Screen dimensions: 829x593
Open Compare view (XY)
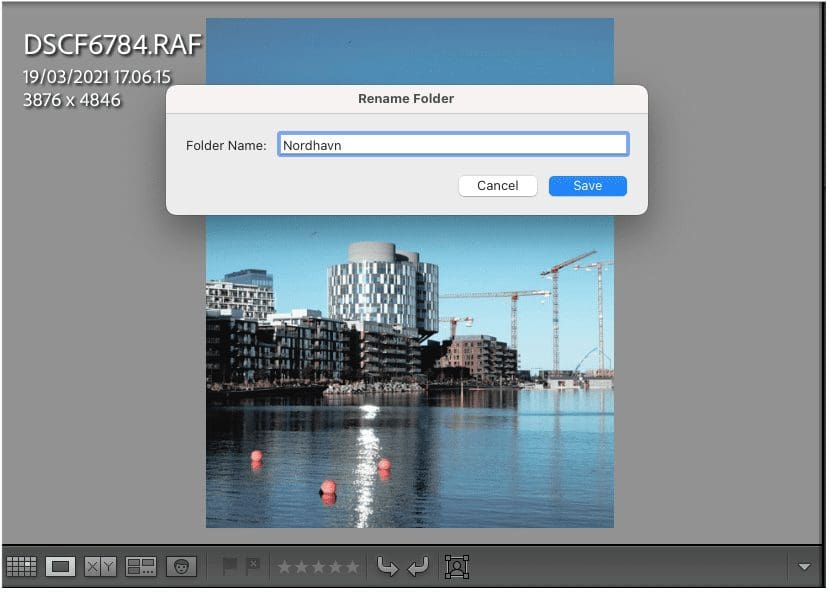[x=100, y=567]
